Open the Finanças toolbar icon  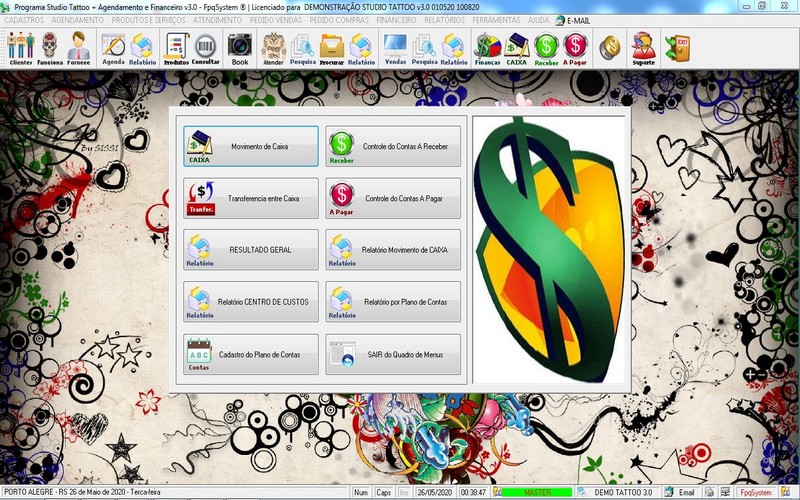488,48
